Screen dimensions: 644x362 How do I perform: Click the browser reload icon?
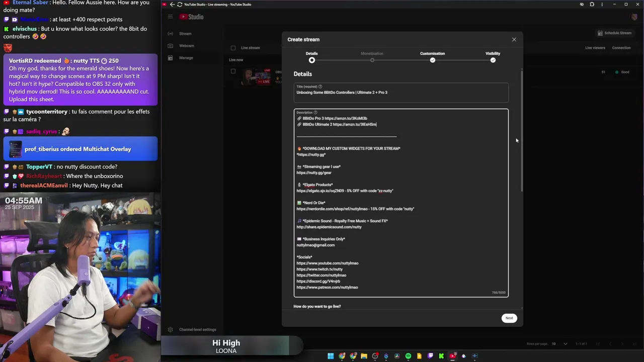(180, 5)
